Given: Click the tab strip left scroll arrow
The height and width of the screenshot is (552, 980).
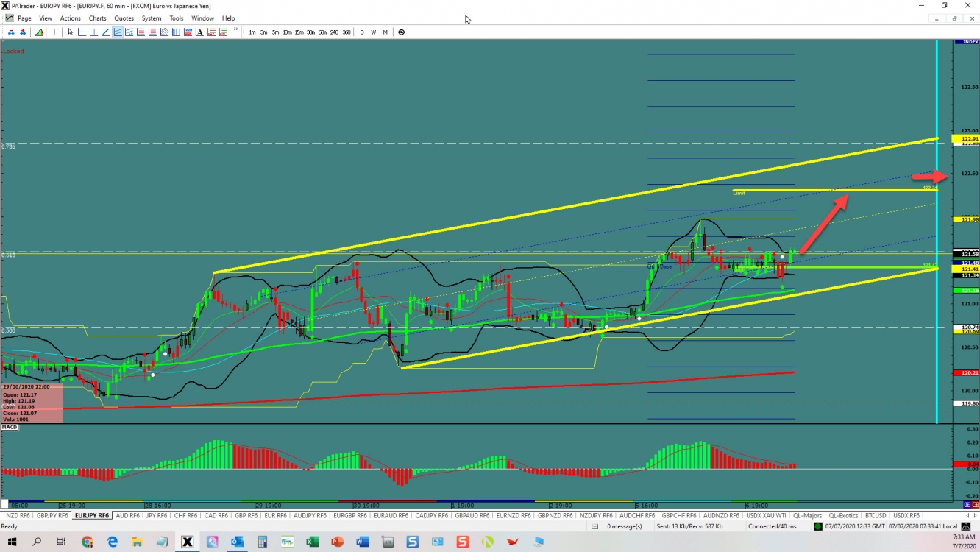Looking at the screenshot, I should point(966,515).
